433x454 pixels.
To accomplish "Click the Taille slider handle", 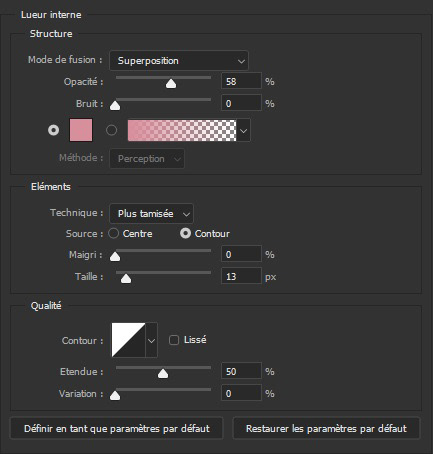I will (126, 279).
